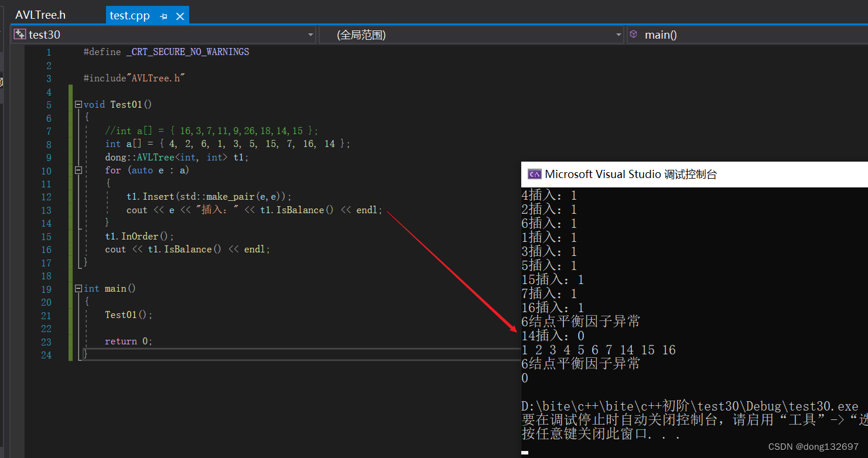Image resolution: width=868 pixels, height=458 pixels.
Task: Click the first 6结点平衡因子异常 console line
Action: (x=580, y=322)
